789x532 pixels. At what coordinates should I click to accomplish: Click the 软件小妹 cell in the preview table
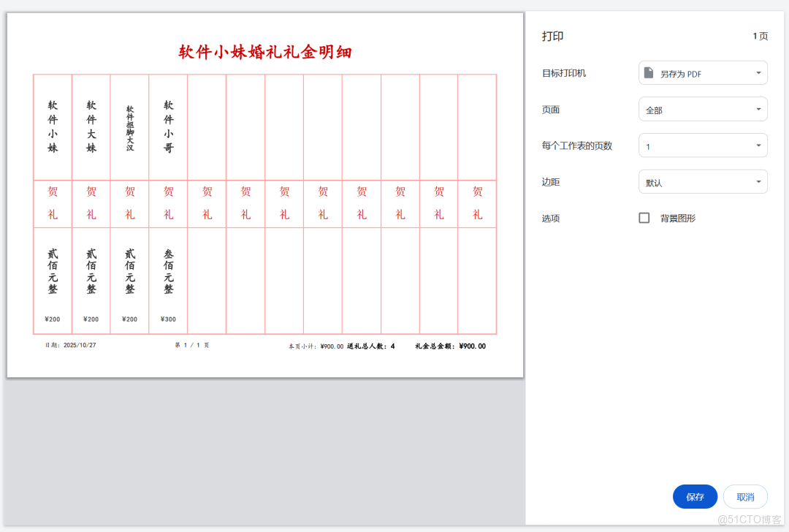pos(52,124)
